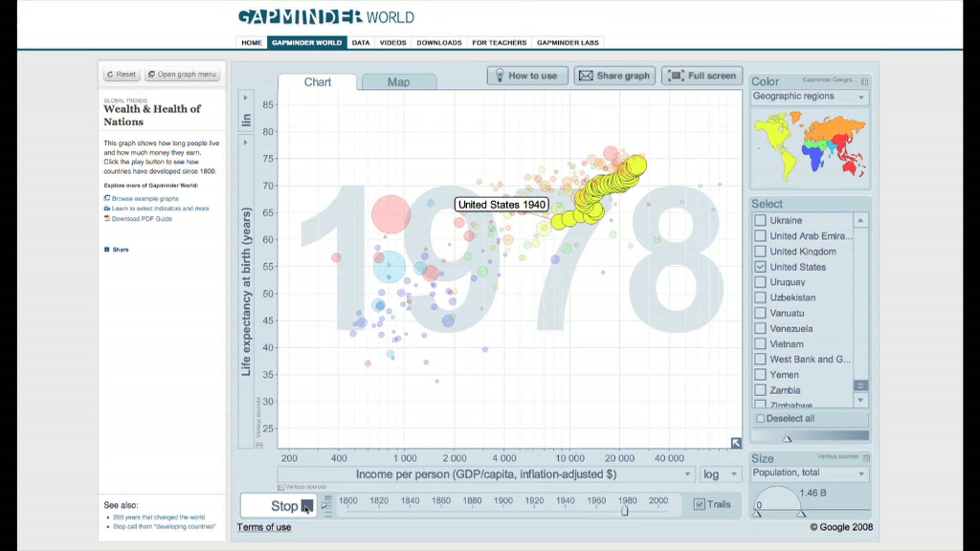Open the Color data table grid icon

click(x=864, y=82)
